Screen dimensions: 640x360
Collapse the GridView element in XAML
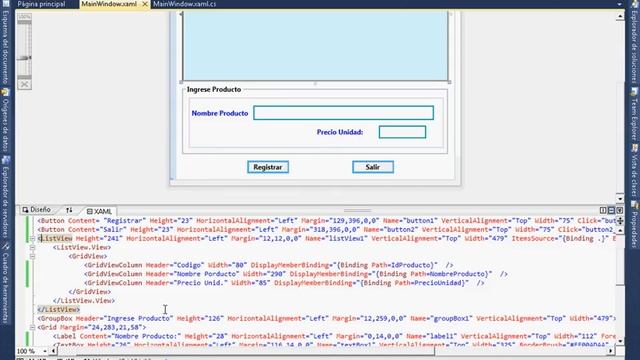pyautogui.click(x=32, y=257)
